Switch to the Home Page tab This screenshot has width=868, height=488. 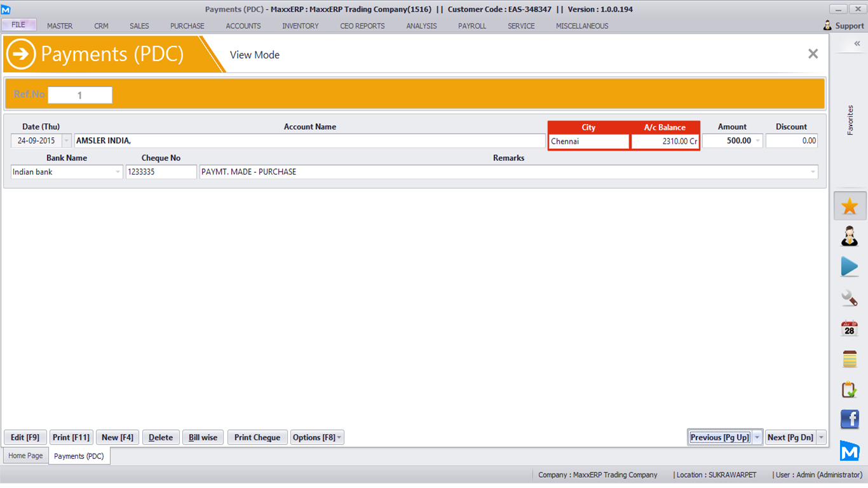25,456
